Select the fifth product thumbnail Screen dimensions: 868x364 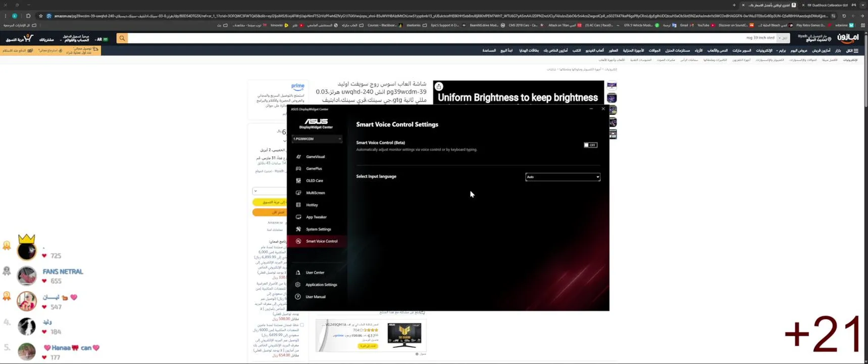(x=612, y=134)
